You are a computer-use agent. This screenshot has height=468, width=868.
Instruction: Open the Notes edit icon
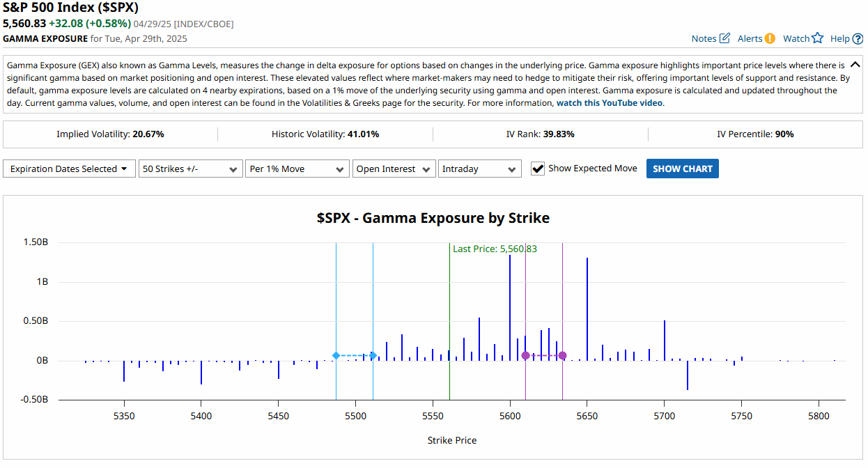(x=725, y=38)
